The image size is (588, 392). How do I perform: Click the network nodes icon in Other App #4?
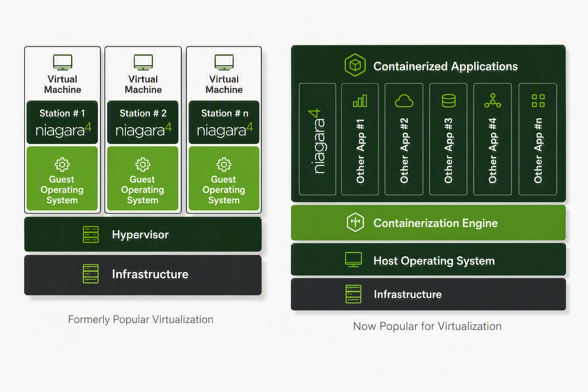pos(493,101)
